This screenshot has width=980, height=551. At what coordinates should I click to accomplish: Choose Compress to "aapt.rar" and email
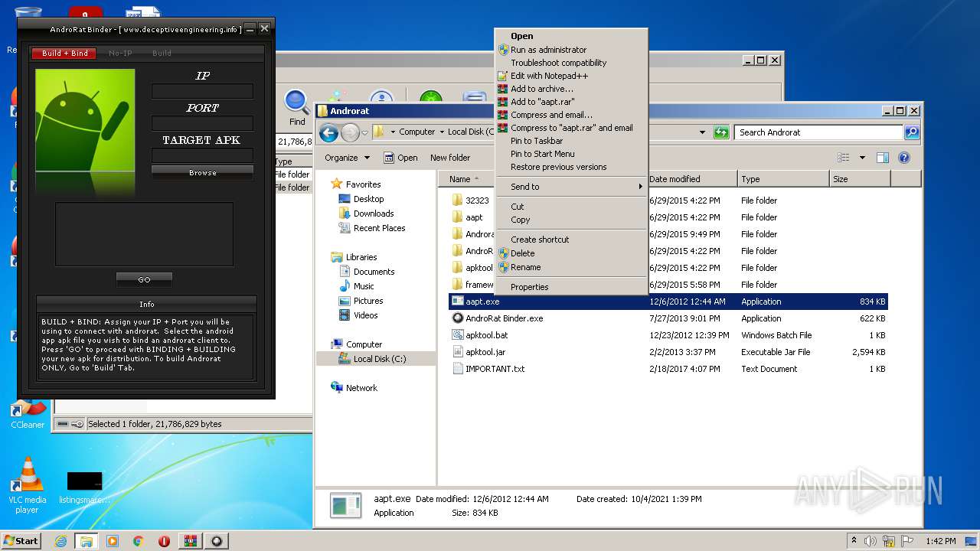point(571,128)
